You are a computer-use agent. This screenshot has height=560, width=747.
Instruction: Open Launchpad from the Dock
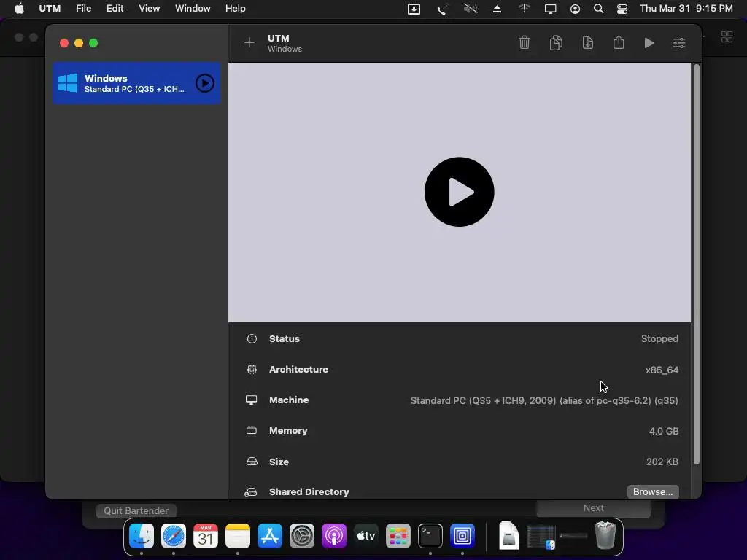tap(398, 536)
